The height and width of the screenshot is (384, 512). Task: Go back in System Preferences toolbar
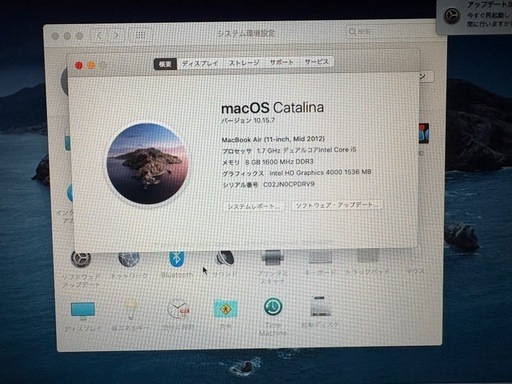click(x=99, y=35)
